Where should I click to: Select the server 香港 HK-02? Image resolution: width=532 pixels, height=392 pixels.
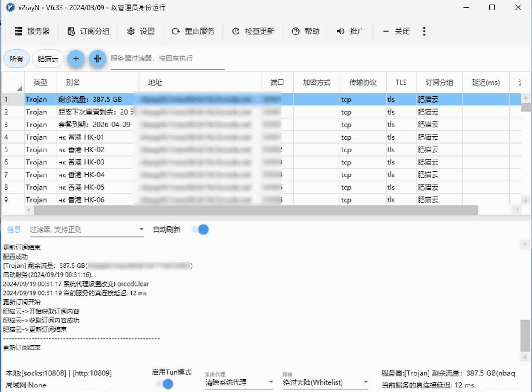(x=261, y=149)
